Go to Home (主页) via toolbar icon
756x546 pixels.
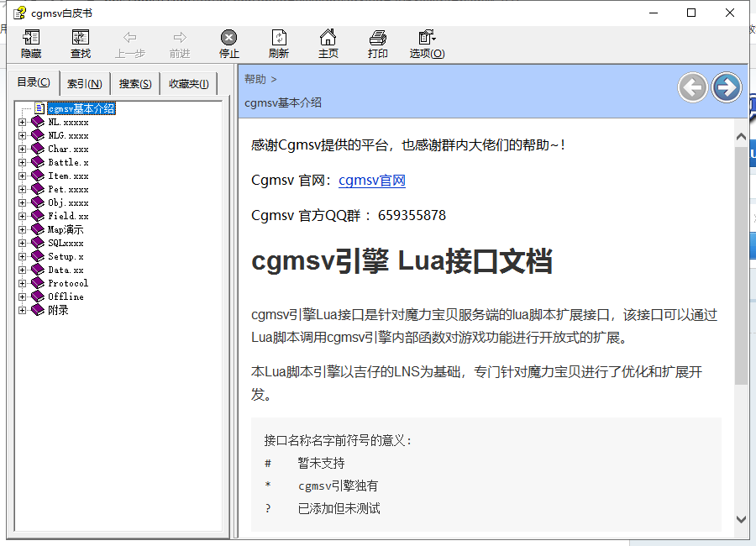click(328, 37)
